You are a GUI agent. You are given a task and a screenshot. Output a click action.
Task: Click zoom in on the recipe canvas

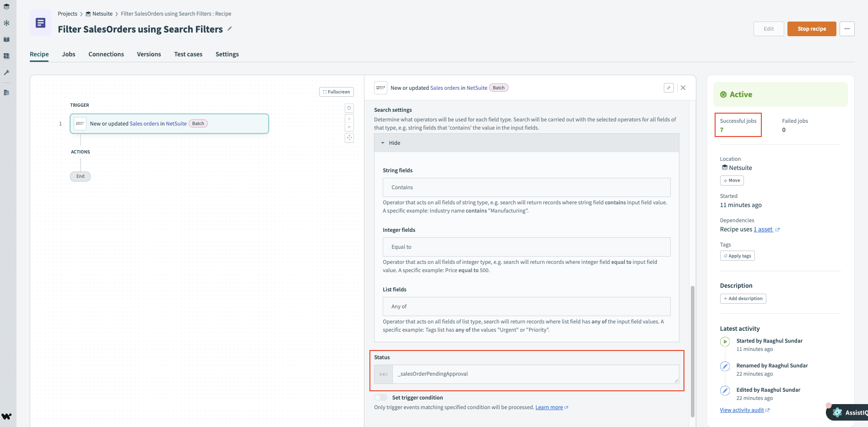(x=349, y=119)
